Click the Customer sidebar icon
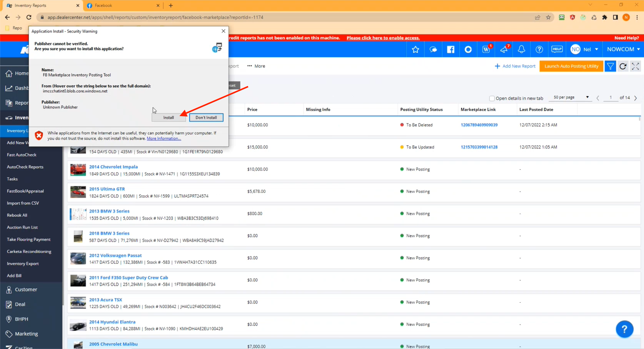Image resolution: width=644 pixels, height=349 pixels. coord(9,290)
